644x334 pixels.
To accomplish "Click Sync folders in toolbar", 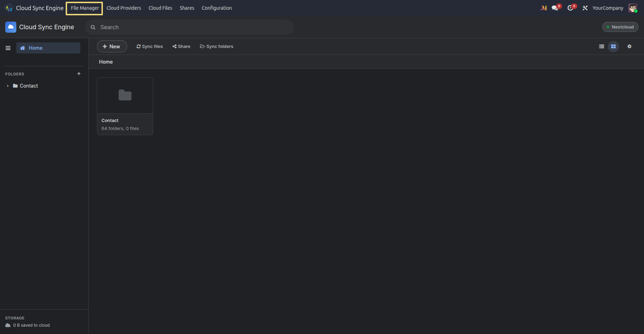I will click(x=217, y=47).
